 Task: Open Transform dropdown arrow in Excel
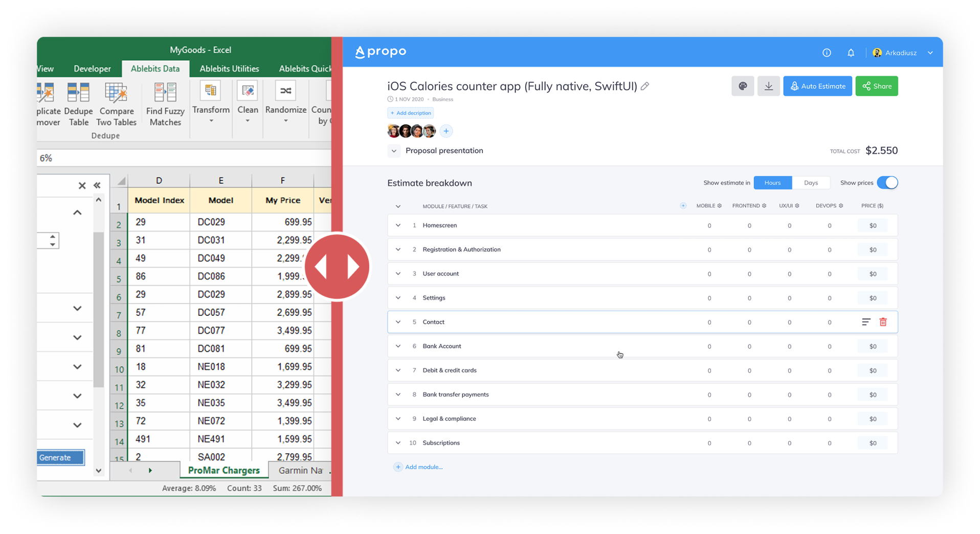point(211,121)
